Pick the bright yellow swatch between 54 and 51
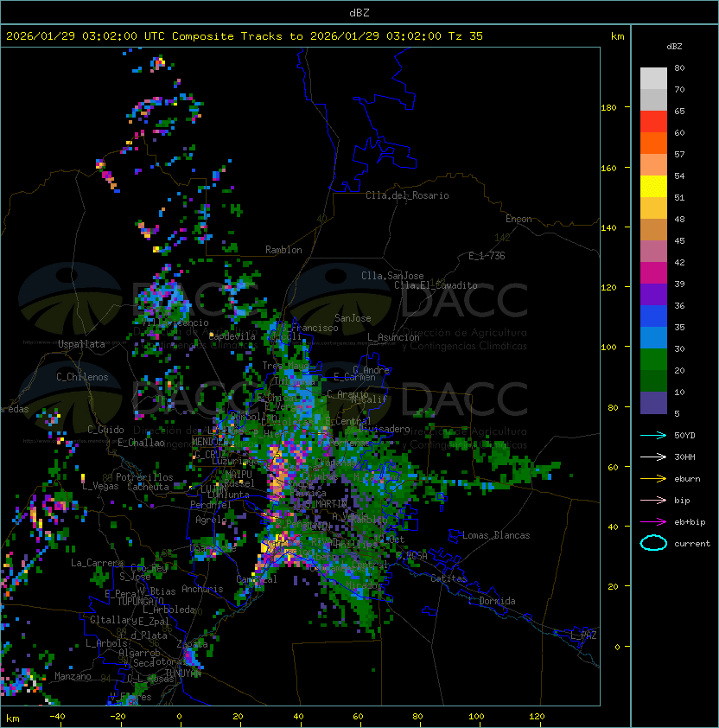719x728 pixels. click(x=653, y=187)
